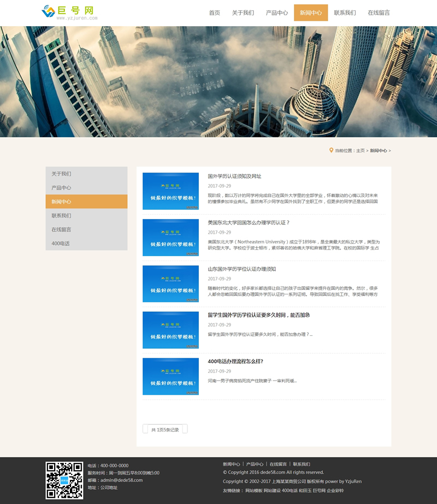Image resolution: width=437 pixels, height=504 pixels.
Task: Click the pagination box 共 1页5条记录
Action: tap(165, 430)
